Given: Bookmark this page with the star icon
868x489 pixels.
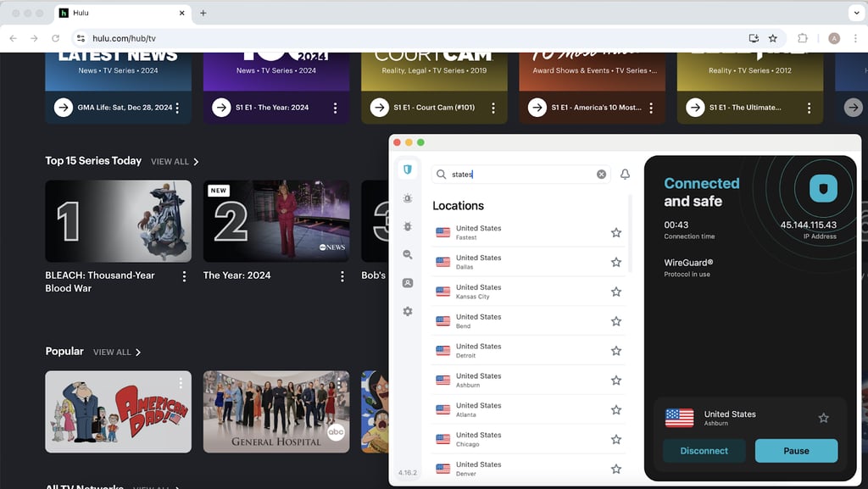Looking at the screenshot, I should tap(773, 38).
